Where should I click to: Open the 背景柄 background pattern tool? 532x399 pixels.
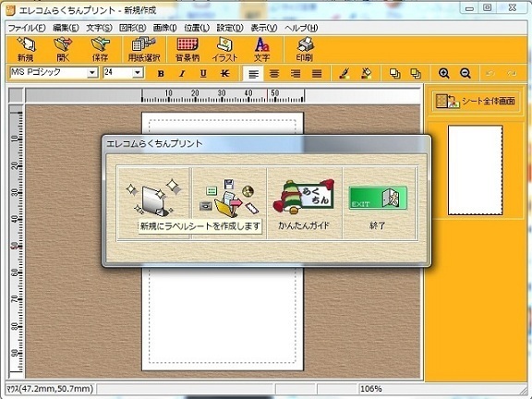click(x=187, y=50)
